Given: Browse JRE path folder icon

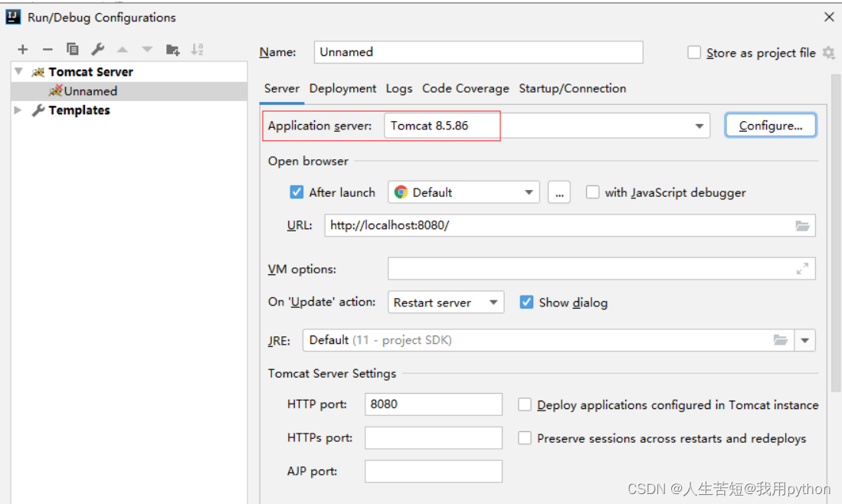Looking at the screenshot, I should tap(780, 340).
